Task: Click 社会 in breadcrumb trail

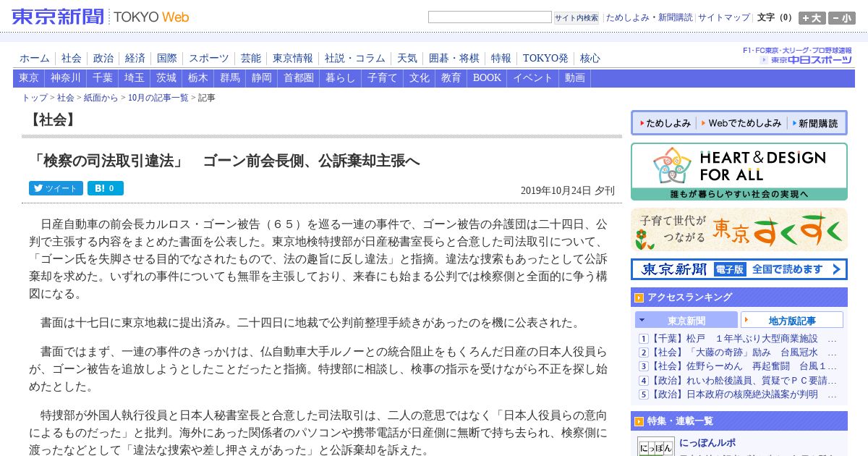Action: click(66, 98)
